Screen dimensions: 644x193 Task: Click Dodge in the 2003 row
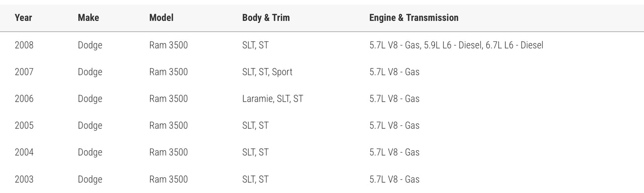tap(90, 179)
